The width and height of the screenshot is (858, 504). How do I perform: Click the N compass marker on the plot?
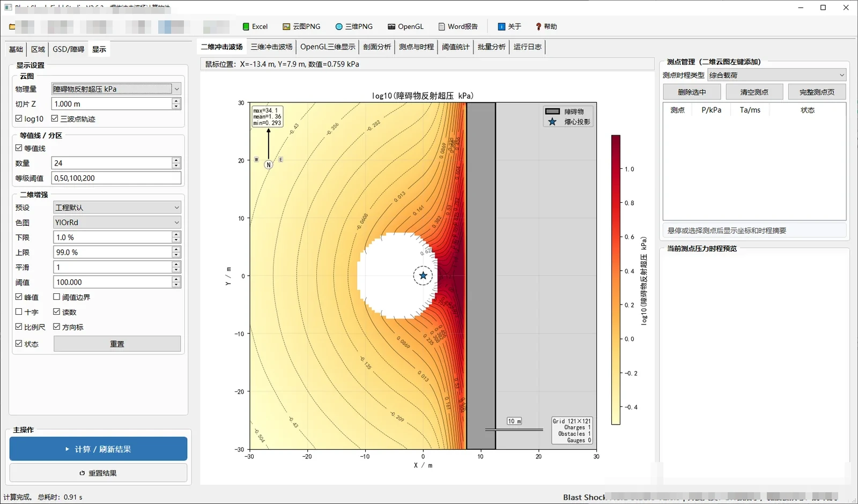pos(269,165)
